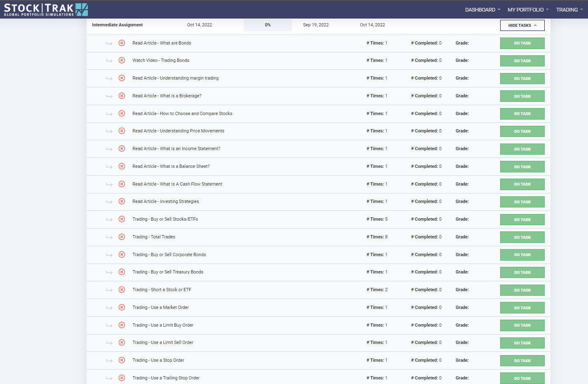Click red X icon for Use a Market Order
Image resolution: width=588 pixels, height=384 pixels.
[x=122, y=307]
